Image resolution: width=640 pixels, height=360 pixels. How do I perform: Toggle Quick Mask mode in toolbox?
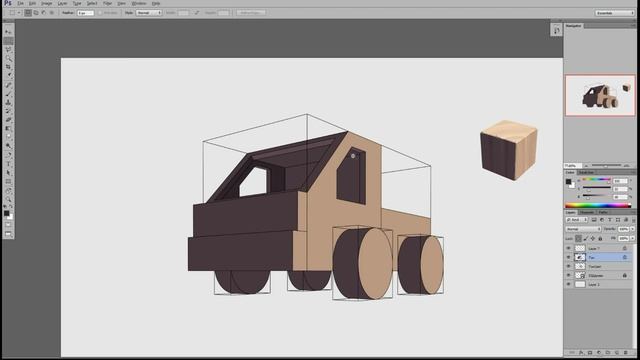[x=8, y=224]
